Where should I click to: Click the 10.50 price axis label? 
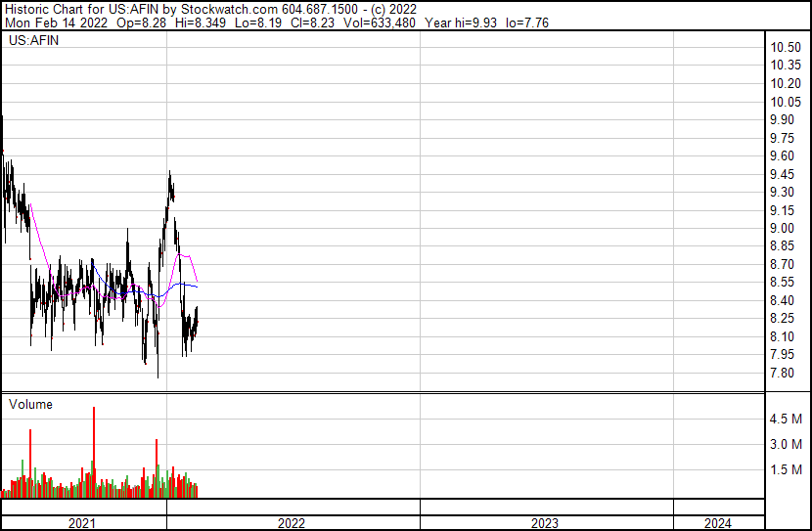click(786, 47)
